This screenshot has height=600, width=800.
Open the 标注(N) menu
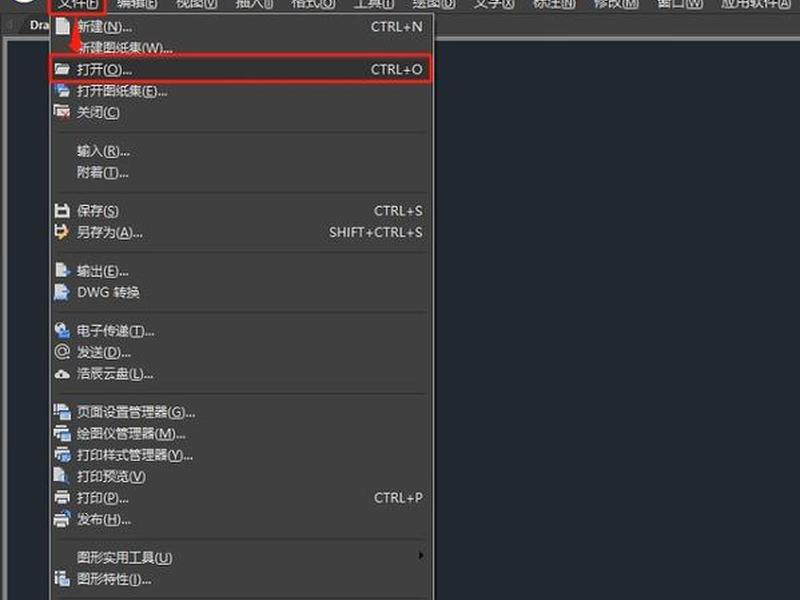pos(554,4)
